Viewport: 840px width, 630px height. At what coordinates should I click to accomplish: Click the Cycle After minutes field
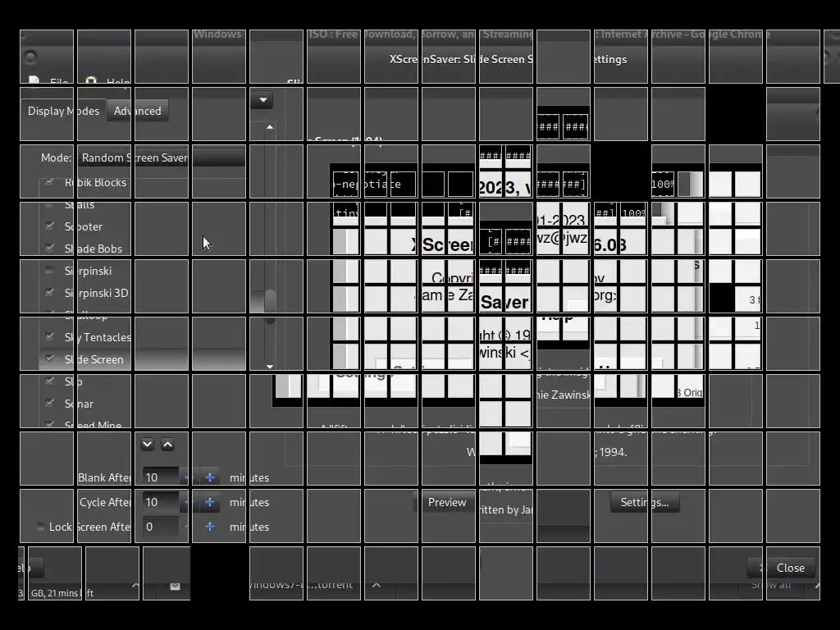[161, 502]
